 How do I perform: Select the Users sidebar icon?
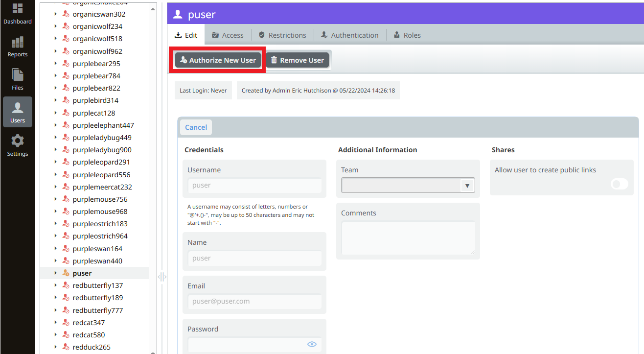click(18, 112)
